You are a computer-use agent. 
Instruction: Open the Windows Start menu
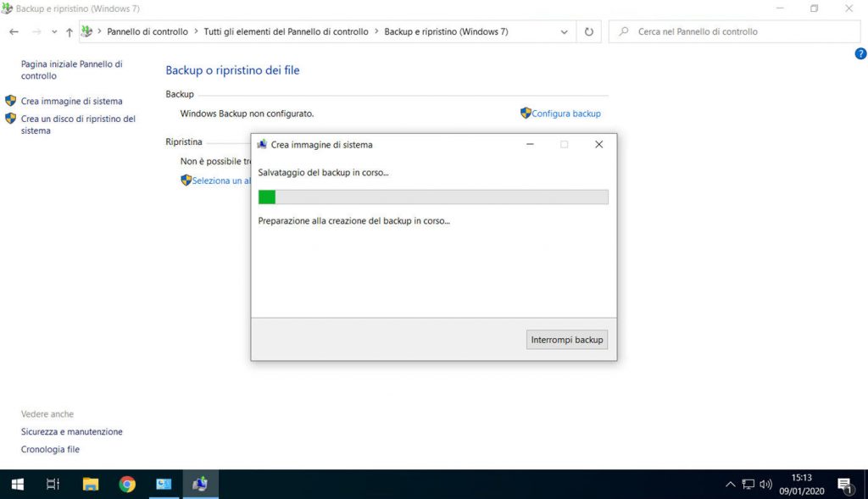(17, 485)
